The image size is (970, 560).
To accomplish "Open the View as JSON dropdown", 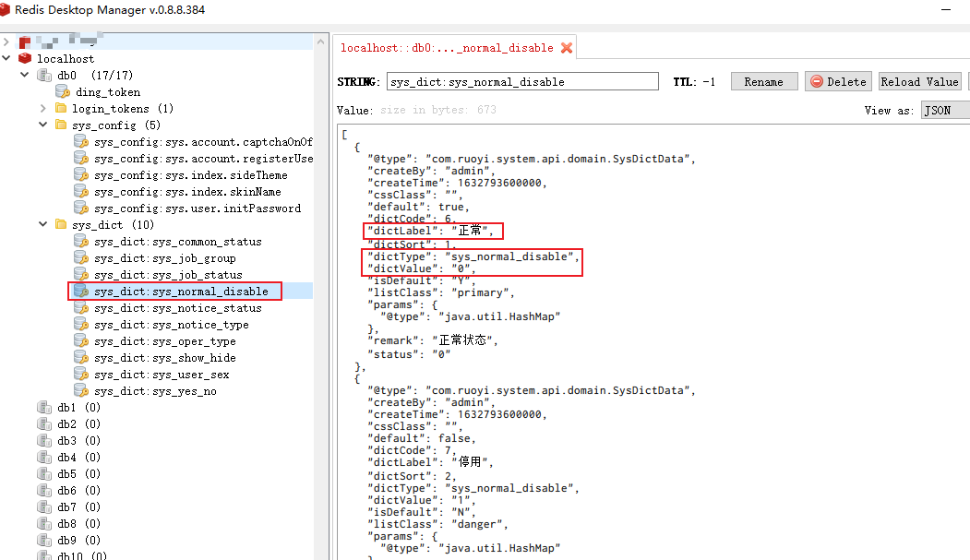I will click(945, 110).
